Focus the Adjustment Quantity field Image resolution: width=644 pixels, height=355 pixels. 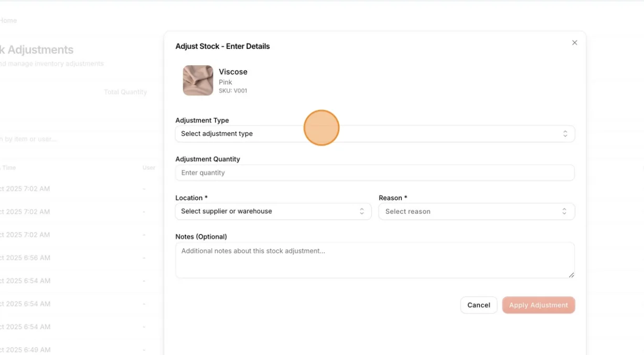[375, 173]
